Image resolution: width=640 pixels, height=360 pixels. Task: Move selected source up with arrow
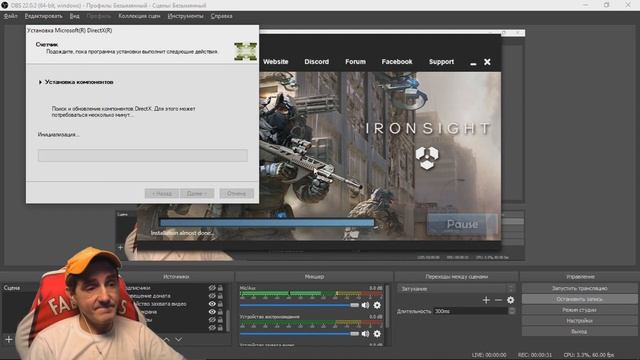[167, 339]
